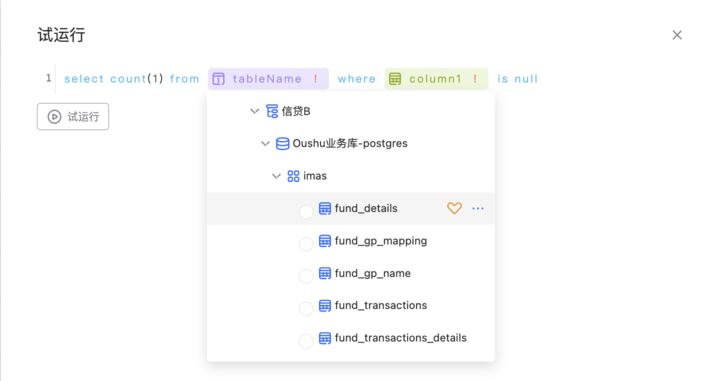Click line number 1 in the editor gutter
The width and height of the screenshot is (720, 381).
49,78
